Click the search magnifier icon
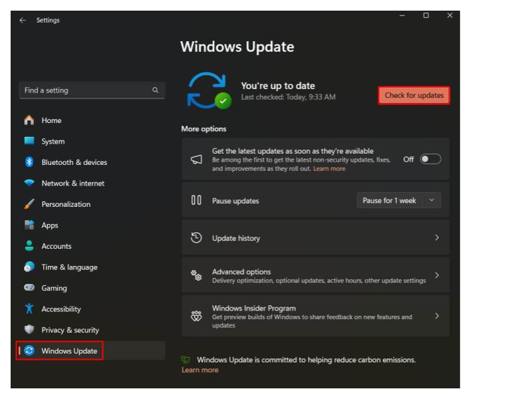This screenshot has height=399, width=532. [155, 90]
